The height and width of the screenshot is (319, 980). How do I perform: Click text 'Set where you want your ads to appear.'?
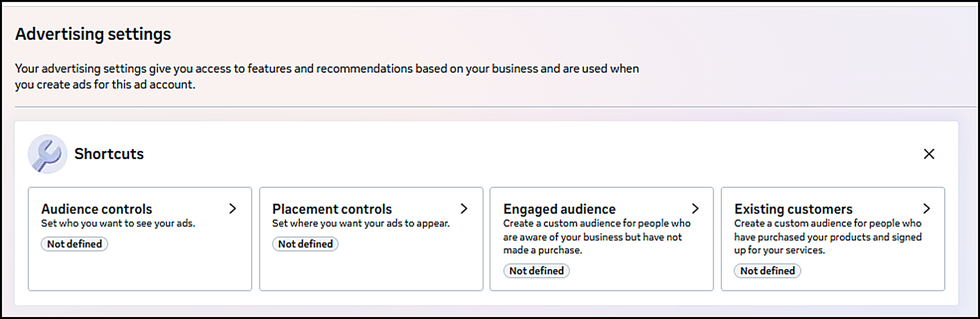[x=361, y=223]
